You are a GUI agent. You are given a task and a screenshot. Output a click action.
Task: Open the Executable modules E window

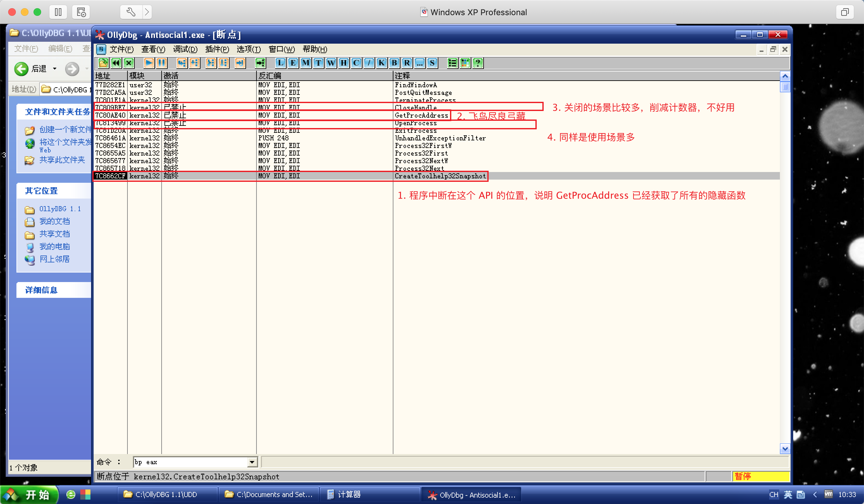pos(293,63)
